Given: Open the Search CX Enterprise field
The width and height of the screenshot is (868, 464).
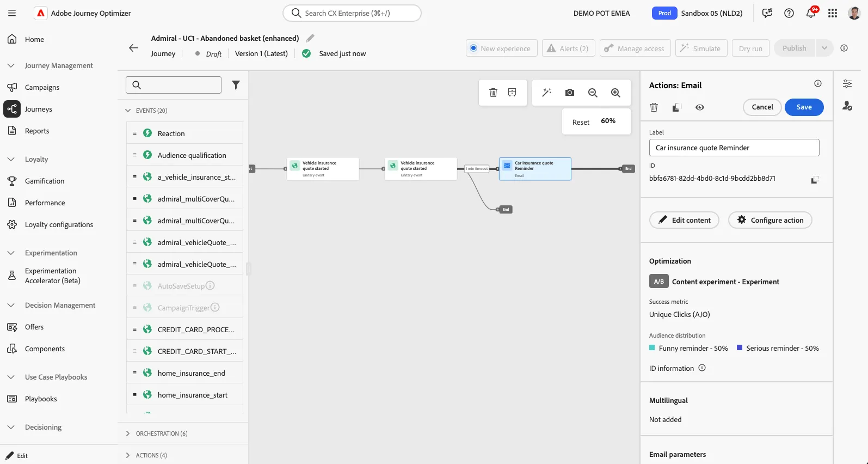Looking at the screenshot, I should pos(352,13).
